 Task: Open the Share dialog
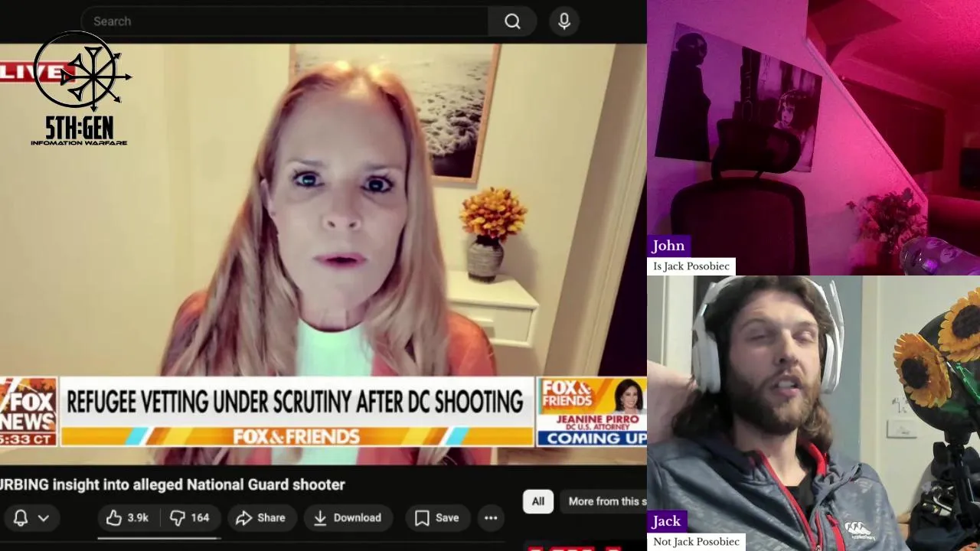coord(260,518)
